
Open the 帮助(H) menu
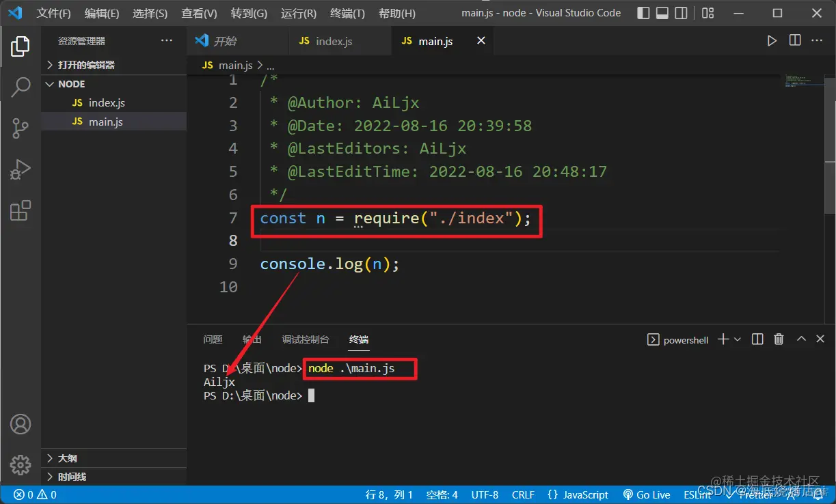[x=397, y=13]
